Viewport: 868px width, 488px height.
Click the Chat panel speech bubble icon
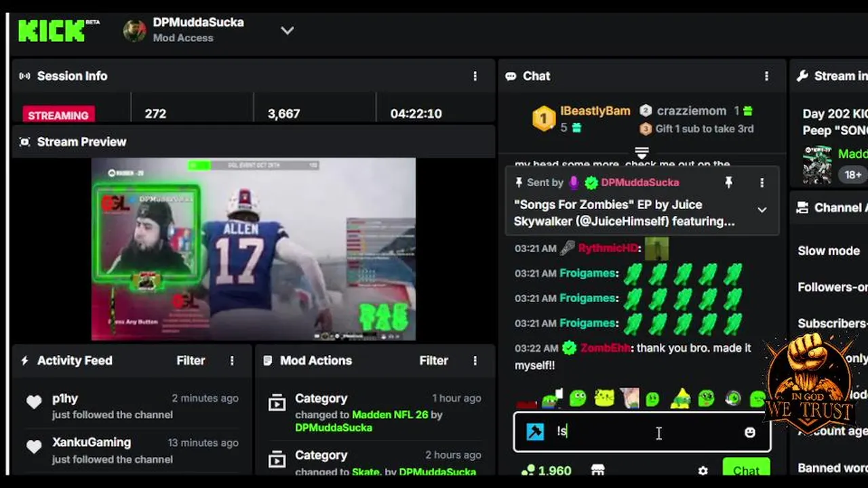(x=511, y=76)
